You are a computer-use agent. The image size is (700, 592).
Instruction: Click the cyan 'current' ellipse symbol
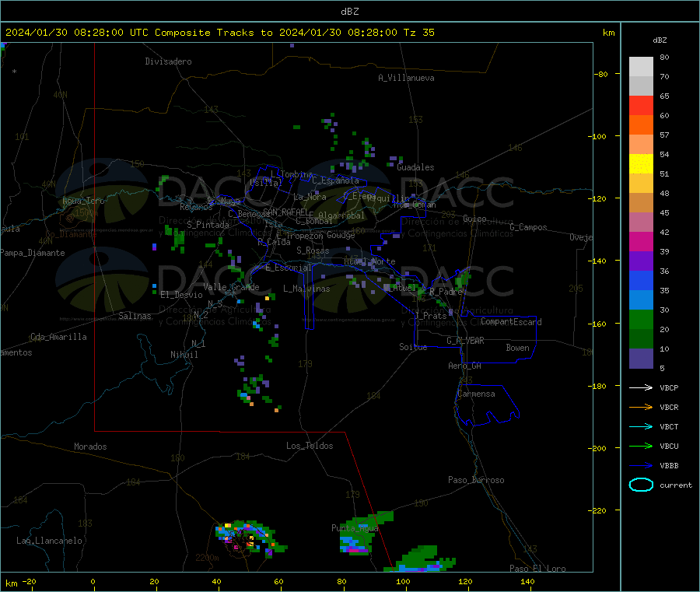pos(641,485)
